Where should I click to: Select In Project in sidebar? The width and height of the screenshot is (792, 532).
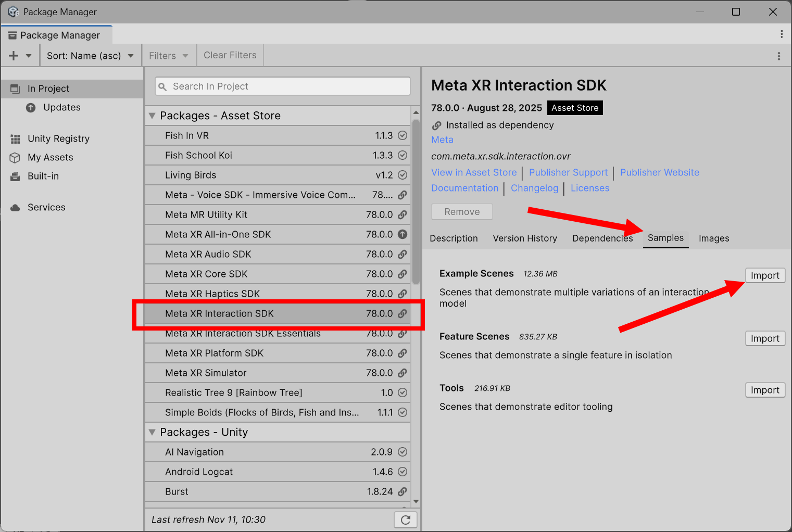tap(72, 88)
